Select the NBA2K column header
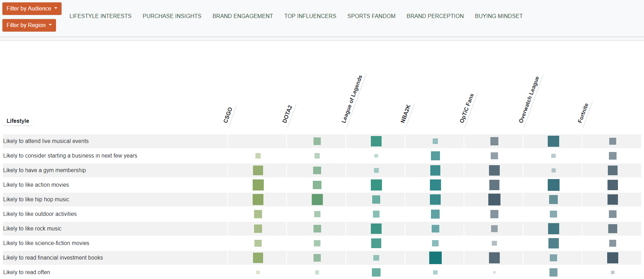Image resolution: width=644 pixels, height=279 pixels. click(406, 113)
